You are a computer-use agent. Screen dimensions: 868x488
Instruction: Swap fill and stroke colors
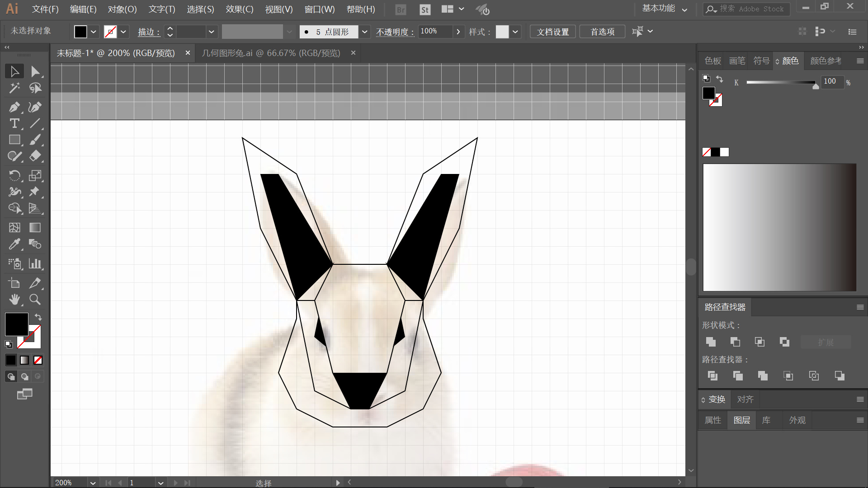38,317
